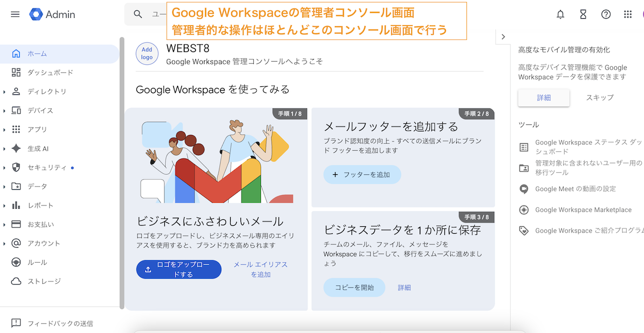The width and height of the screenshot is (644, 333).
Task: Click the ホーム house icon
Action: pos(16,54)
